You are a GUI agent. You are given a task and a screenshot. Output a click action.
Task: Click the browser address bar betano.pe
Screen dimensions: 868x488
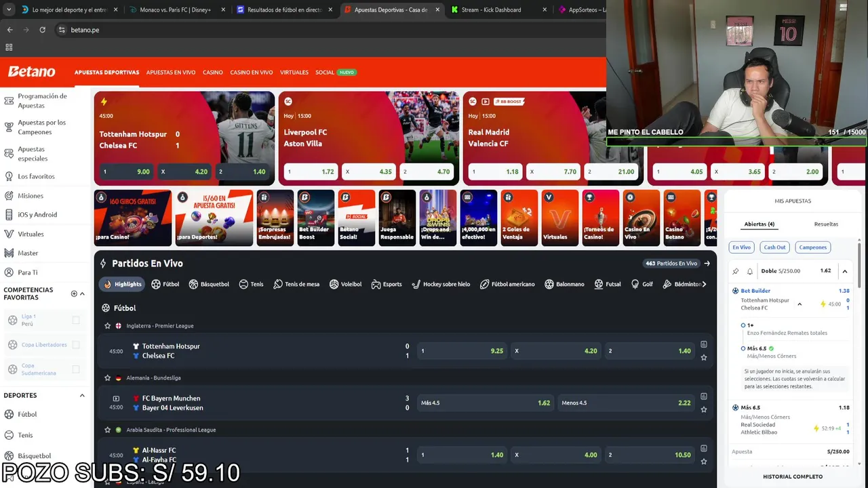coord(85,30)
